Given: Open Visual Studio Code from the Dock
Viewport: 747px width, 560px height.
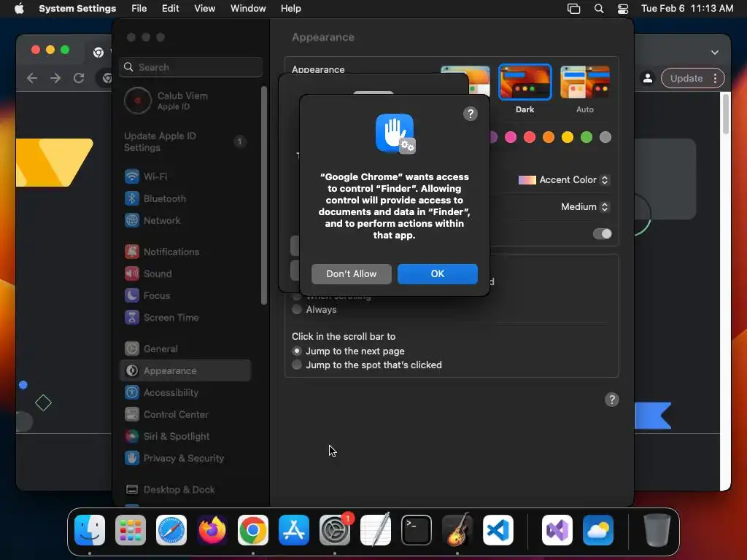Looking at the screenshot, I should [x=498, y=530].
